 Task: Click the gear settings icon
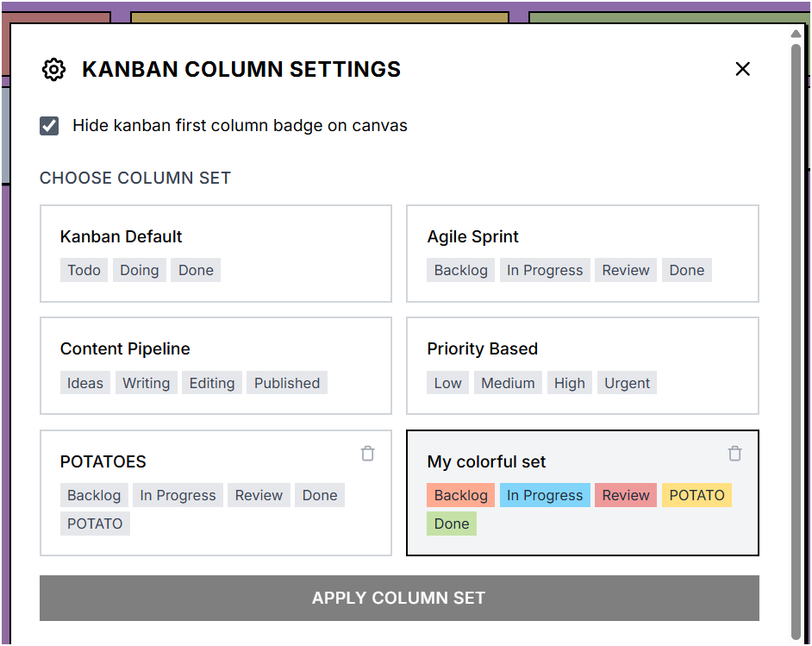[x=53, y=69]
